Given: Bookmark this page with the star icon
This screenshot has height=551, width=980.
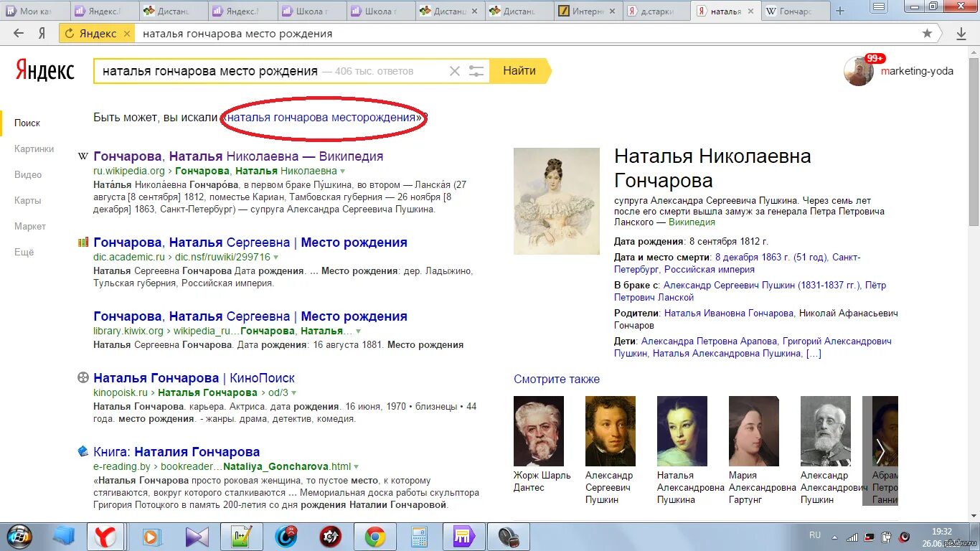Looking at the screenshot, I should tap(927, 33).
